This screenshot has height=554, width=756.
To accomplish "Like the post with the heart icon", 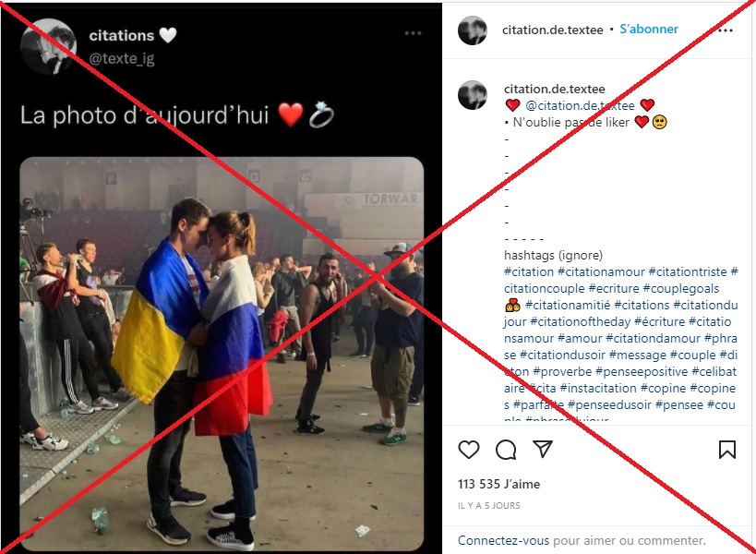I will point(469,450).
